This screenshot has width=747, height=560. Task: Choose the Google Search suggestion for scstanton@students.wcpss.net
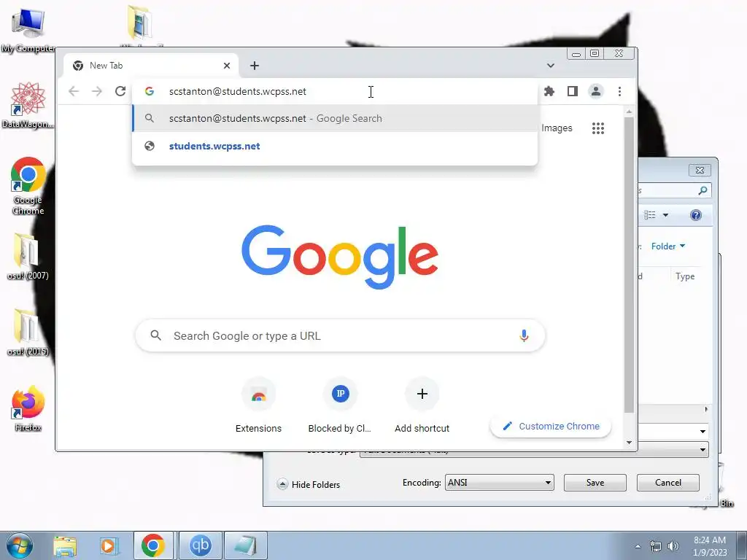pos(335,118)
